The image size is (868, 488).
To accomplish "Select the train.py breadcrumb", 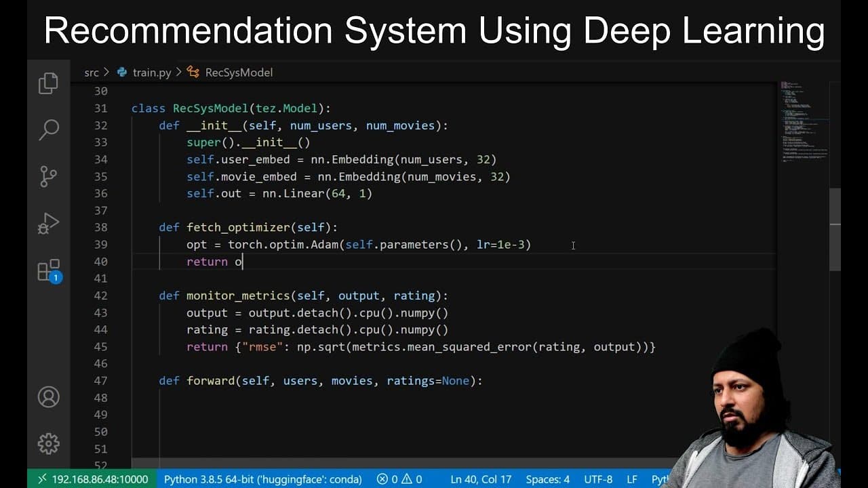I will [144, 72].
